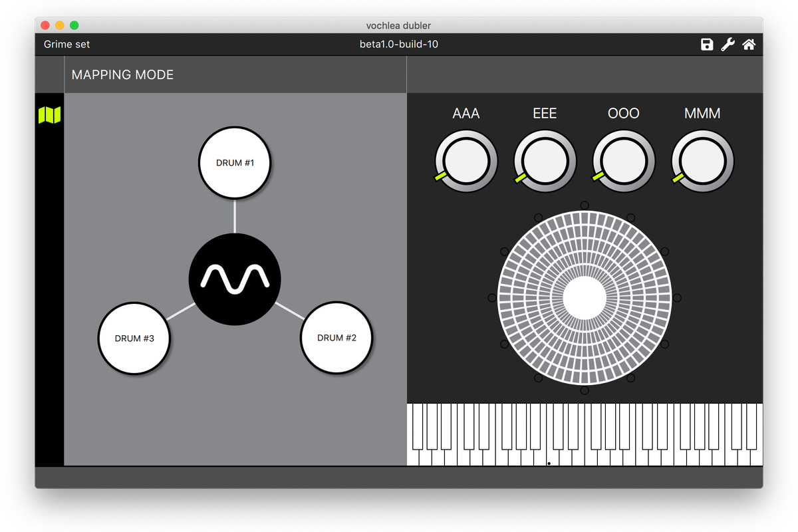Select the DRUM #3 pad

[x=134, y=338]
